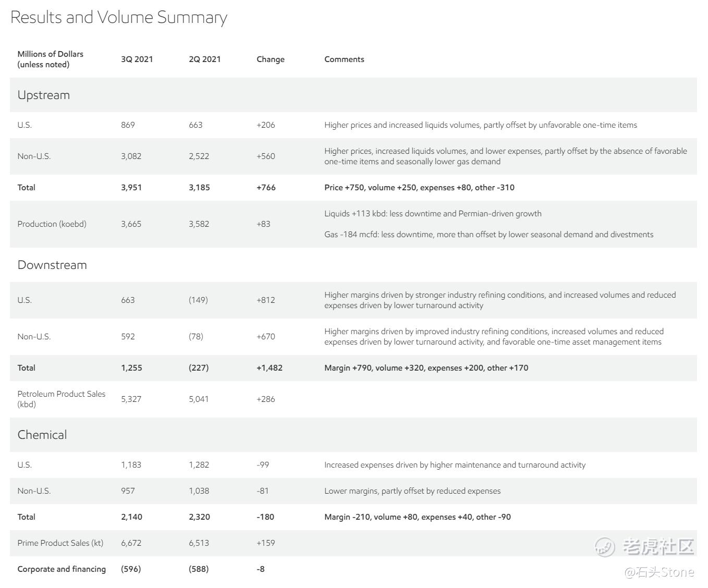708x588 pixels.
Task: Select the Downstream Total change +1,482
Action: coord(269,368)
